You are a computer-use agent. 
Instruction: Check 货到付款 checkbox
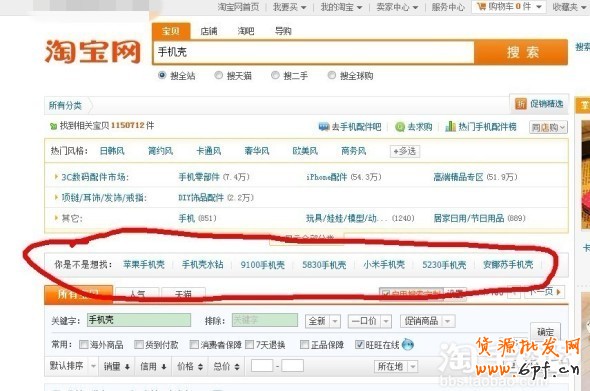139,344
